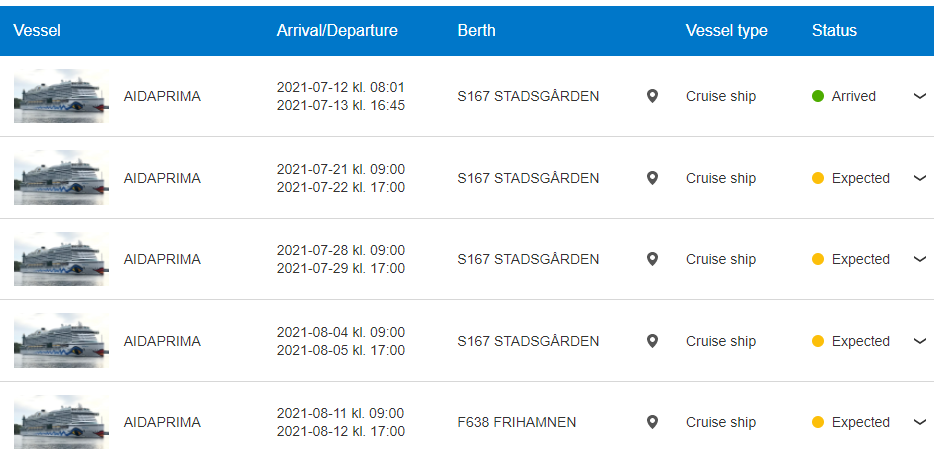Click yellow Expected dot for 2021-07-21

click(x=818, y=178)
